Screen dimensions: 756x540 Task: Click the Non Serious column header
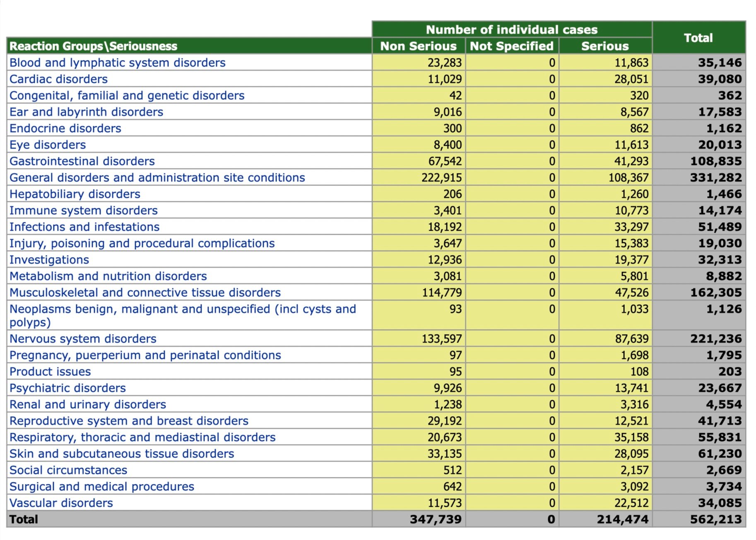[418, 46]
